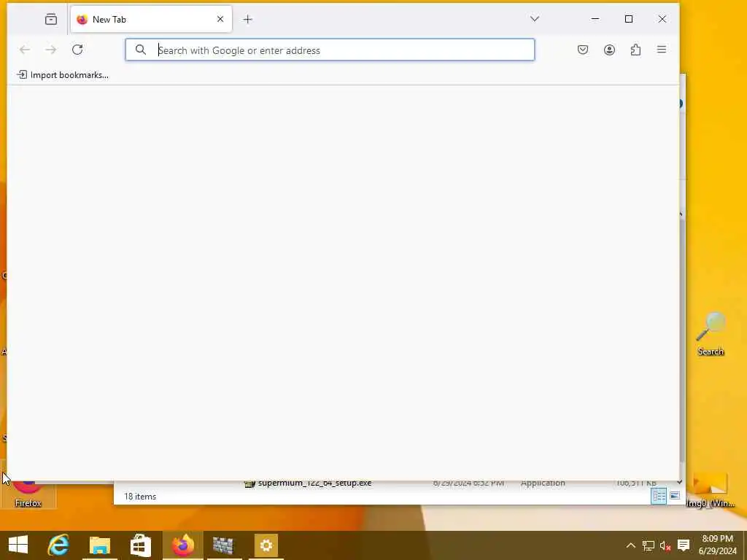Image resolution: width=747 pixels, height=560 pixels.
Task: Go forward one page in Firefox
Action: point(51,50)
